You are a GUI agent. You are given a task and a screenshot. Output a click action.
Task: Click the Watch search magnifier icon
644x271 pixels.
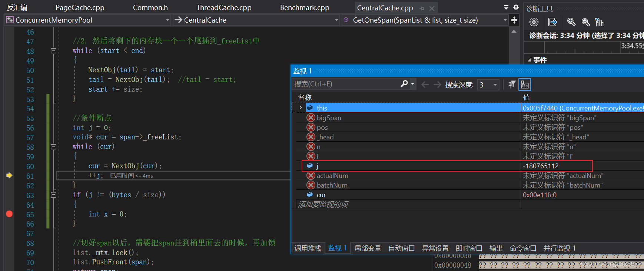tap(404, 84)
